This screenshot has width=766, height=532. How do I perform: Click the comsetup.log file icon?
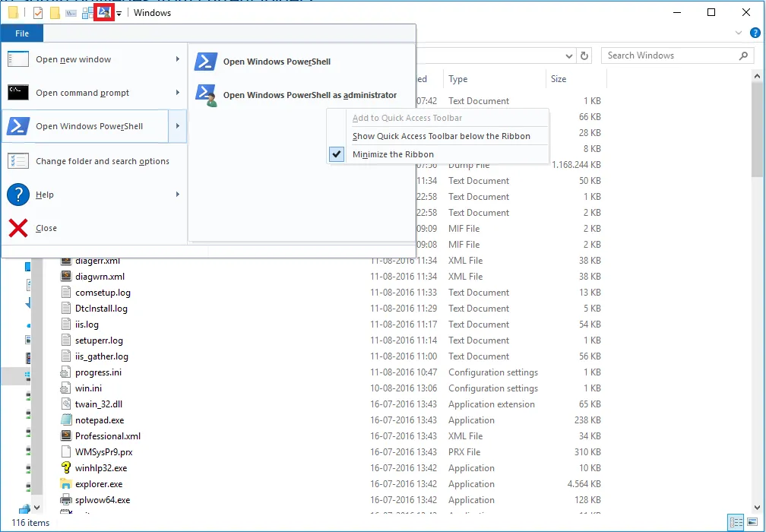click(x=66, y=292)
